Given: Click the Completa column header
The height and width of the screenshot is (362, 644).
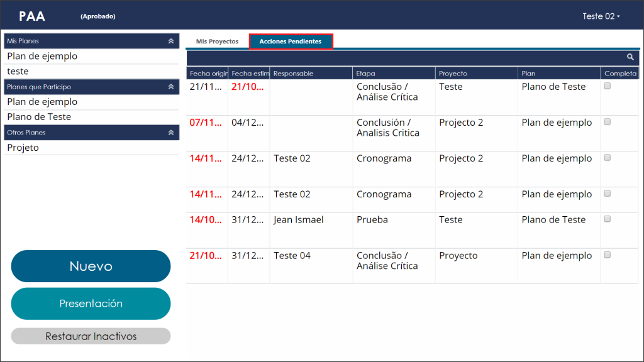Looking at the screenshot, I should pos(620,74).
